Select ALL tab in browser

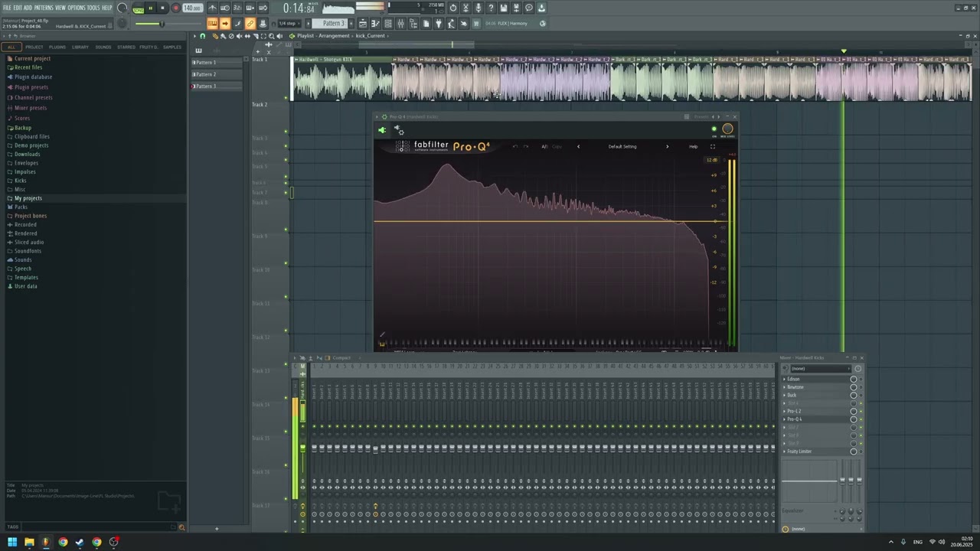coord(11,47)
